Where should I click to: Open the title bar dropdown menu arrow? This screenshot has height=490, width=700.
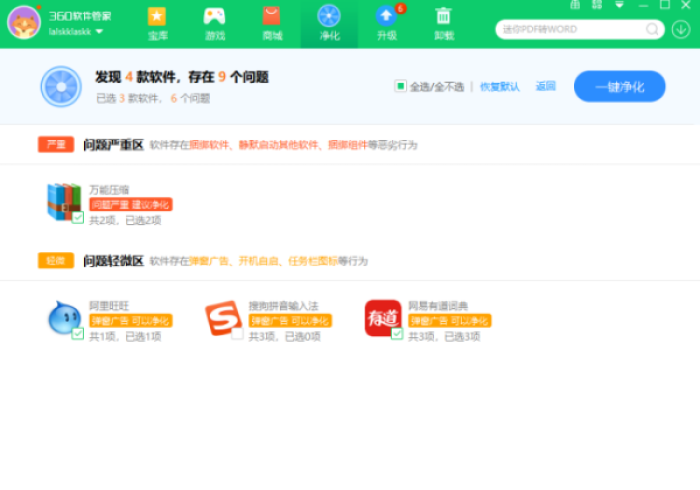619,5
